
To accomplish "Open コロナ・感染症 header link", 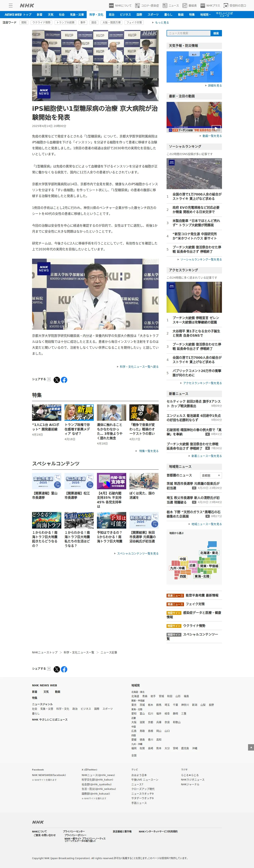I will point(147,5).
